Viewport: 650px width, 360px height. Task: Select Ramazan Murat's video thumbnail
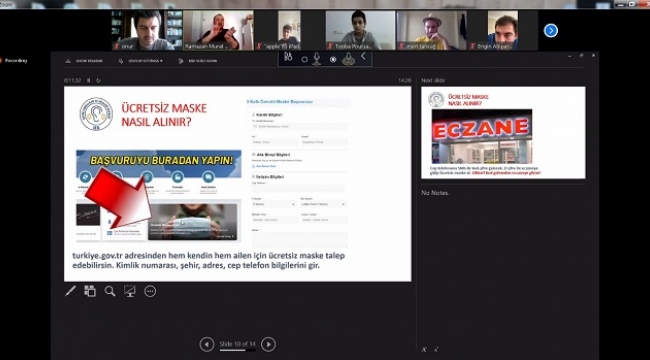point(218,30)
